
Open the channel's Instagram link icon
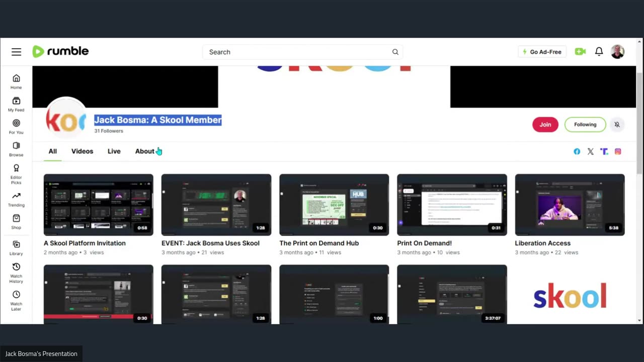coord(618,151)
